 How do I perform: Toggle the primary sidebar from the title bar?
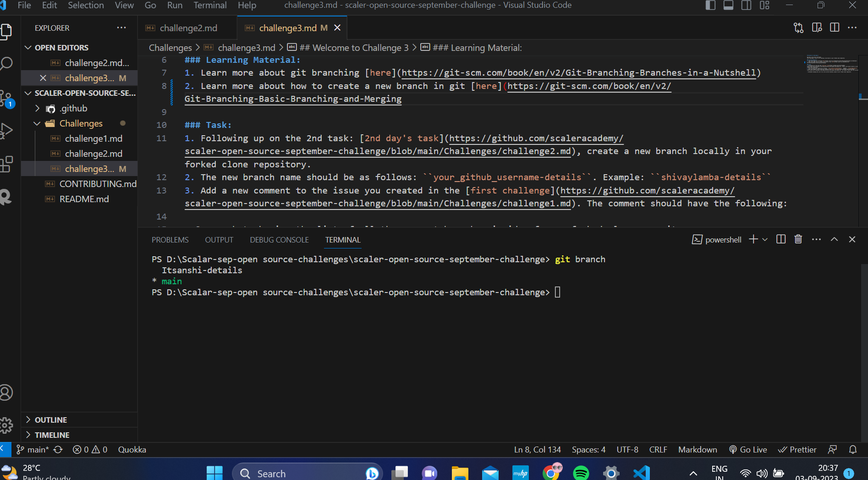click(710, 6)
